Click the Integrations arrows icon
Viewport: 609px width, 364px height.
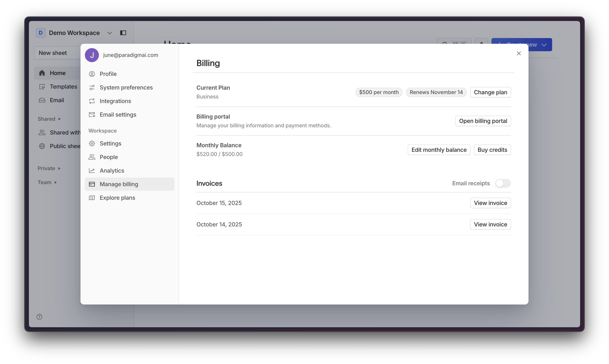click(x=92, y=101)
